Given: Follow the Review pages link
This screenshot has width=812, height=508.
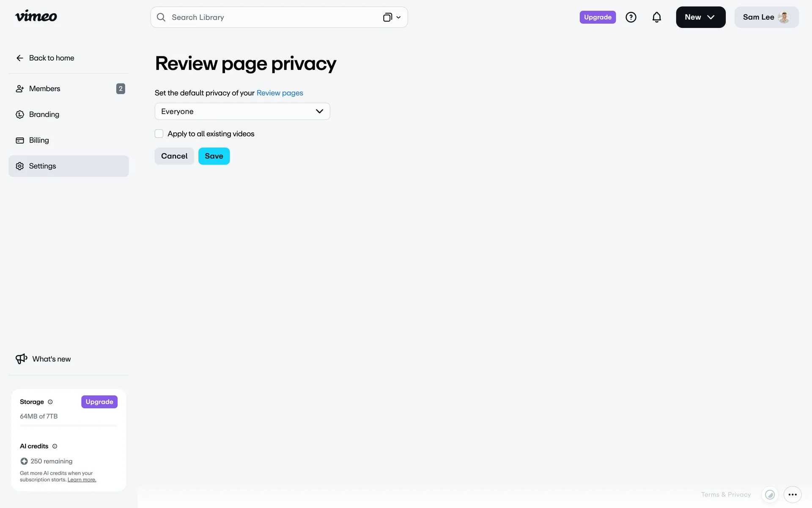Looking at the screenshot, I should (280, 93).
